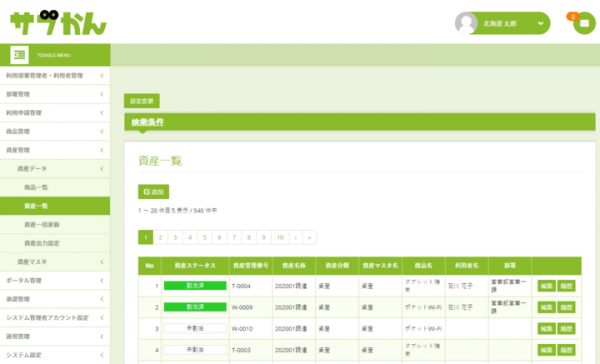This screenshot has height=364, width=600.
Task: Edit asset row T-0004
Action: 546,286
